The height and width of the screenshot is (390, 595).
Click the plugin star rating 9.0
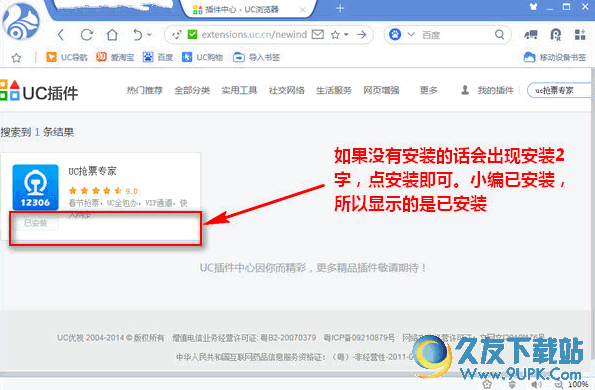click(x=103, y=191)
